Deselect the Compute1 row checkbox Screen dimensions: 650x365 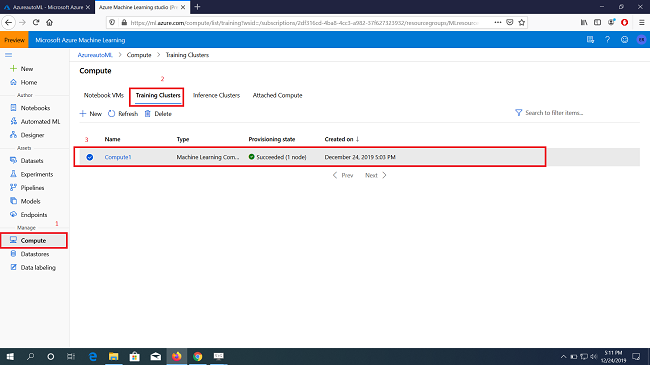(x=90, y=157)
